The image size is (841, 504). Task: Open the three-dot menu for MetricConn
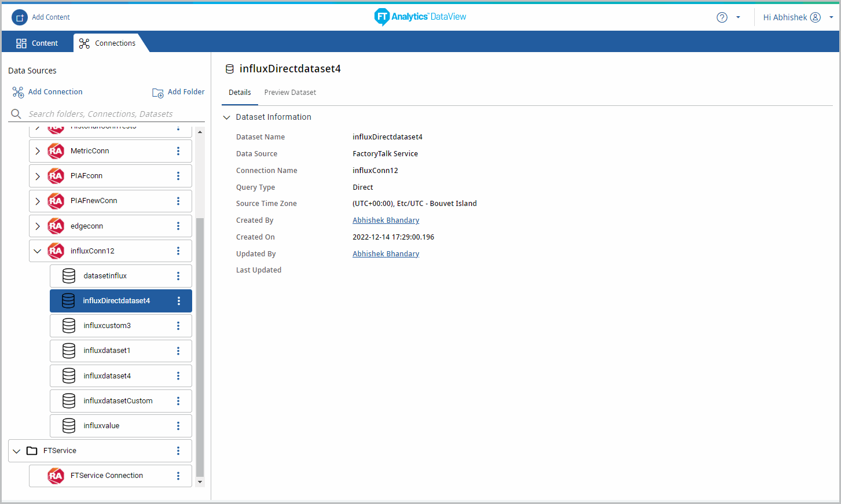178,151
